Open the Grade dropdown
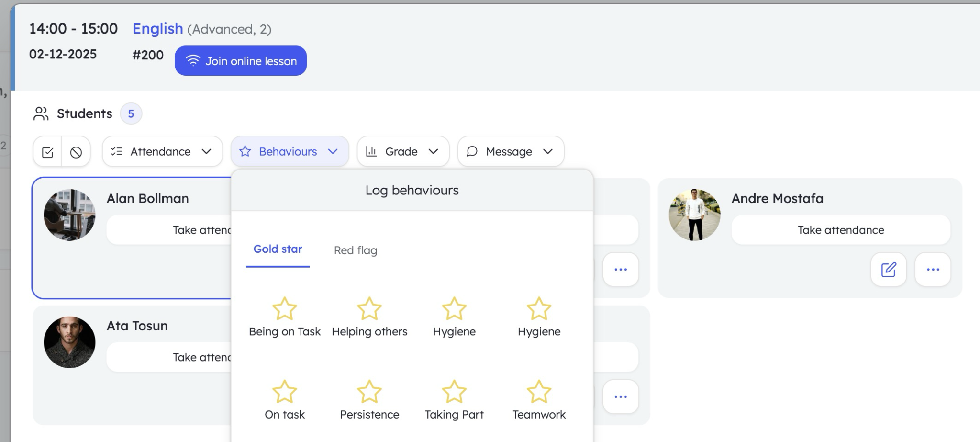Viewport: 980px width, 442px height. point(402,151)
